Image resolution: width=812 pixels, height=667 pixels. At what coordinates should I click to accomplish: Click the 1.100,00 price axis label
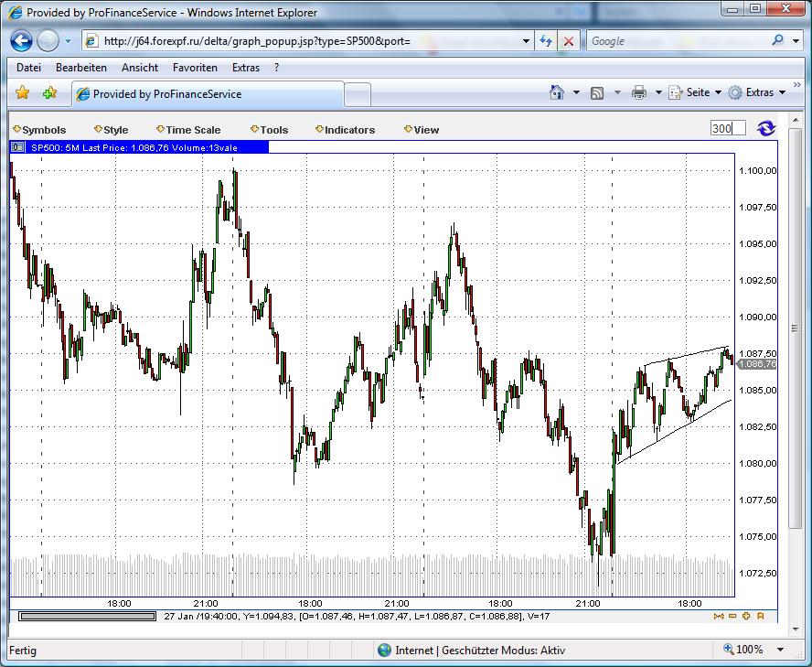(758, 170)
